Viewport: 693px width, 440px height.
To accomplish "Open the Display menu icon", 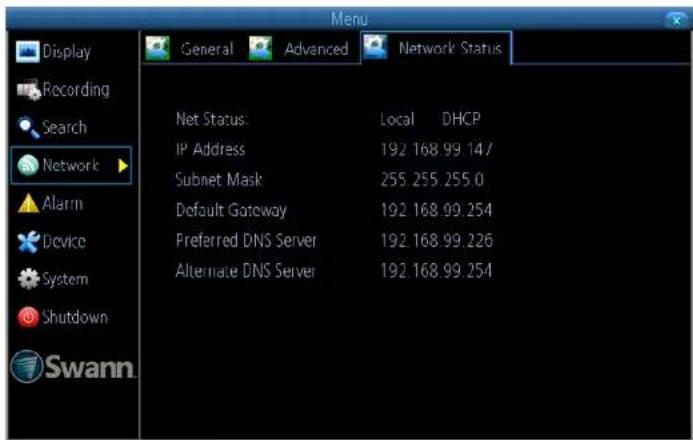I will (27, 52).
